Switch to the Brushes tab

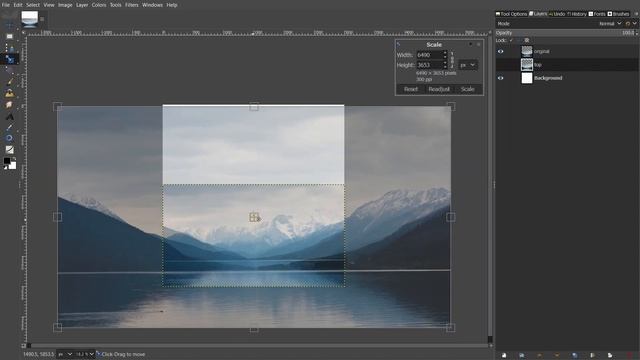click(x=618, y=14)
